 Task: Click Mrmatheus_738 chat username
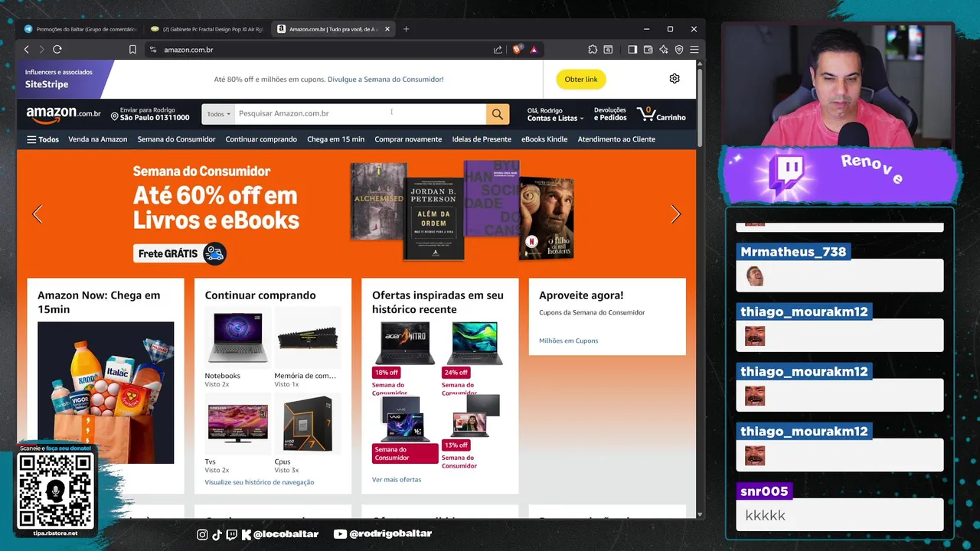coord(793,252)
